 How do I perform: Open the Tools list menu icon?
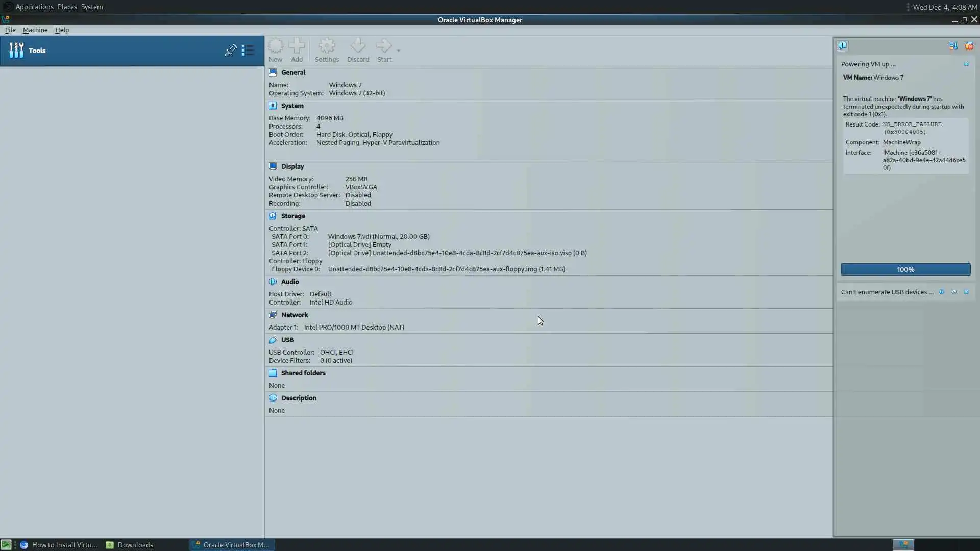(x=248, y=50)
